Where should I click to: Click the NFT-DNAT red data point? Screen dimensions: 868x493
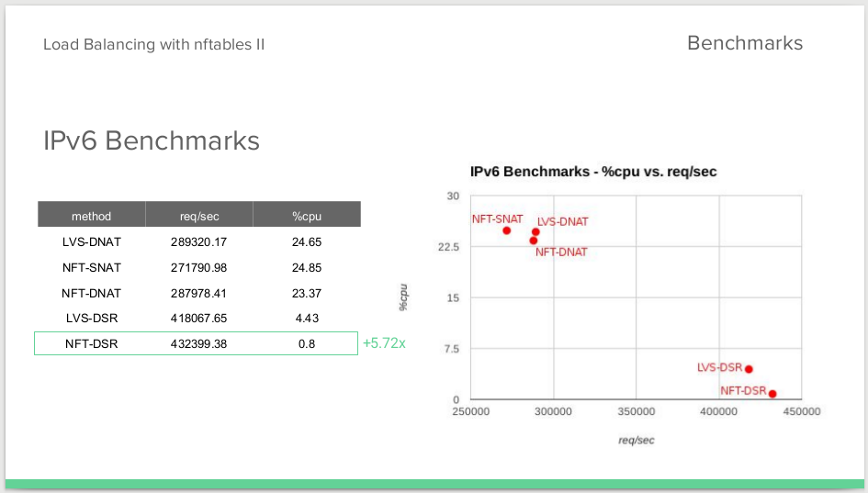click(533, 241)
